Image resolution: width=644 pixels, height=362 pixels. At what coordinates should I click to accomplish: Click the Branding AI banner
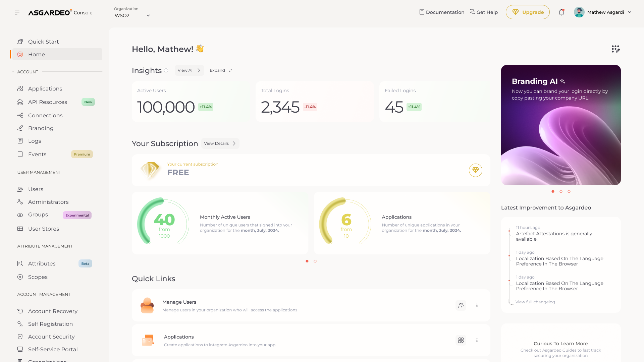pyautogui.click(x=561, y=125)
